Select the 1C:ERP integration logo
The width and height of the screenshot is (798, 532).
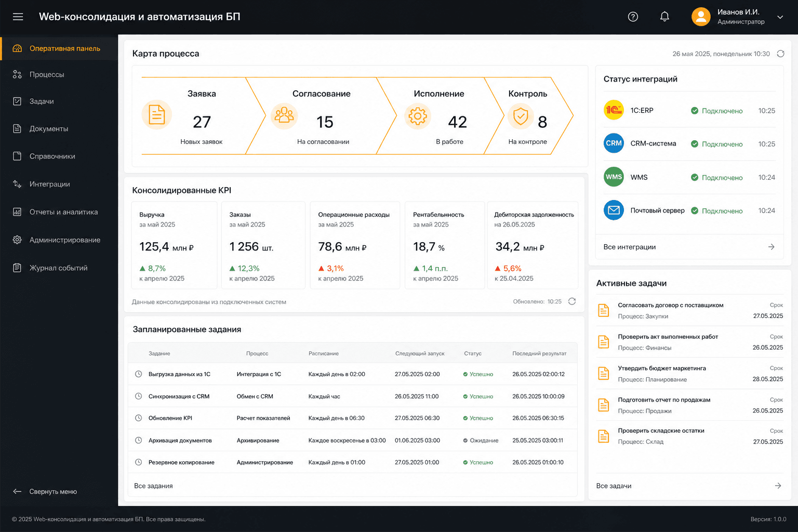(614, 110)
